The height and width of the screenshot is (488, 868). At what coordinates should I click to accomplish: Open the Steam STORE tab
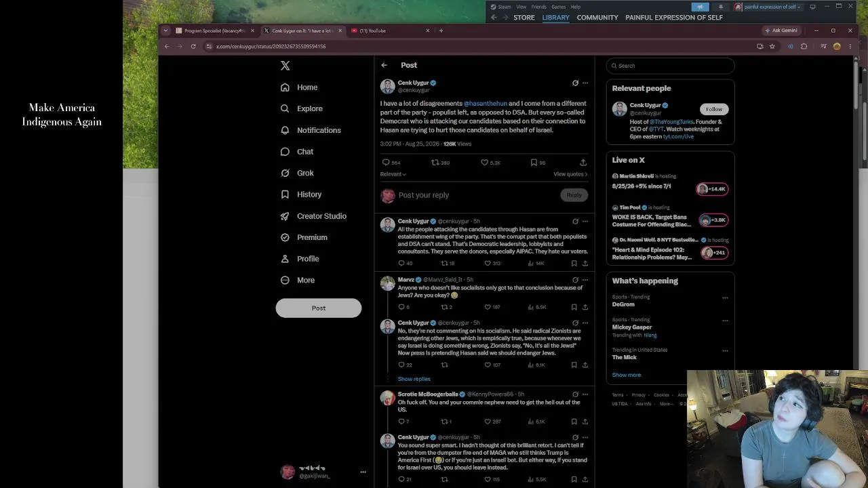tap(524, 18)
